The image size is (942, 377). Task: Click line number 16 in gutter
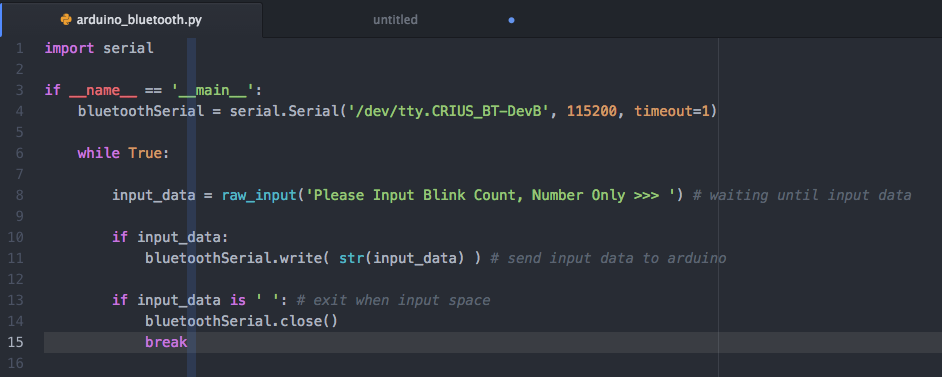[x=16, y=363]
